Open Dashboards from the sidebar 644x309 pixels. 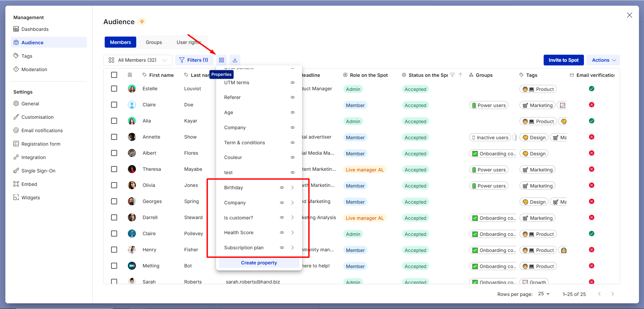tap(35, 29)
